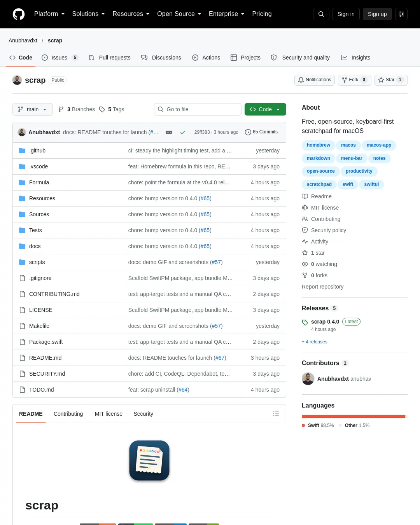Viewport: 420px width, 525px height.
Task: Open the Package.swift file
Action: (46, 342)
